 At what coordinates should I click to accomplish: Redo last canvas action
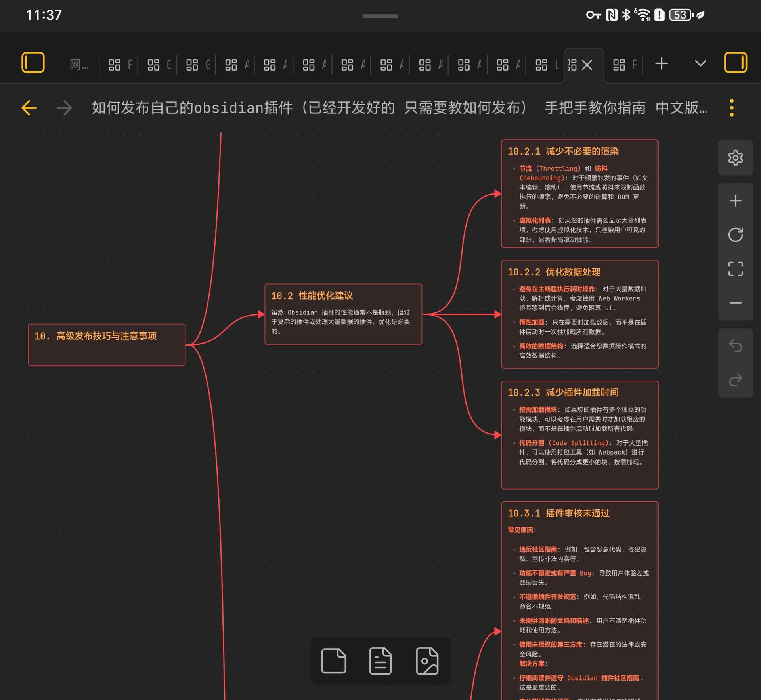735,380
